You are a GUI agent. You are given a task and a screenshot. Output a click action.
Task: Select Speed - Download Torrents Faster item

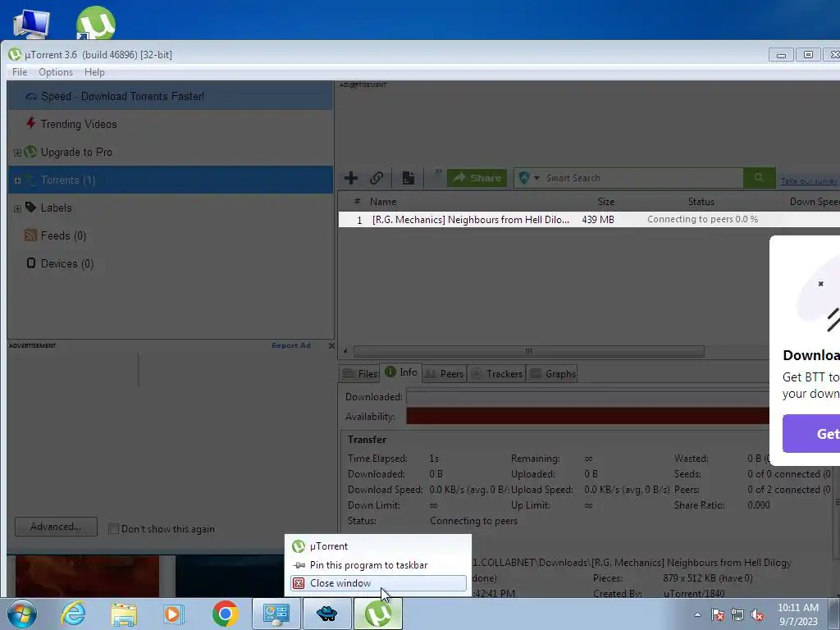[x=171, y=97]
